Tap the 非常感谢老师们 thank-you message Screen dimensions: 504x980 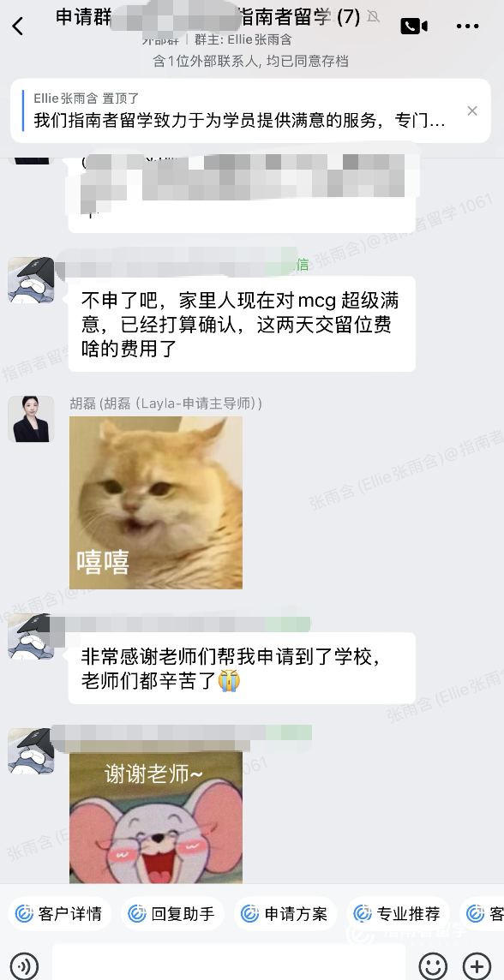pos(242,668)
